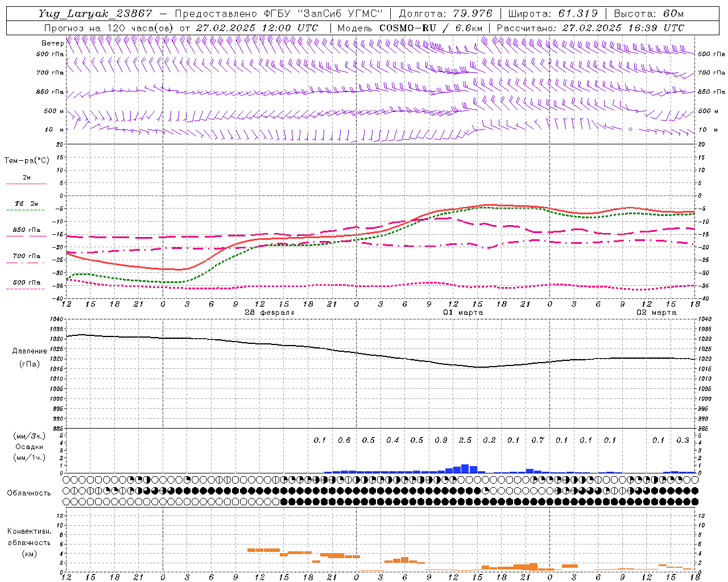Click the '(гПа)' unit under Давление
The height and width of the screenshot is (582, 728).
pyautogui.click(x=30, y=364)
